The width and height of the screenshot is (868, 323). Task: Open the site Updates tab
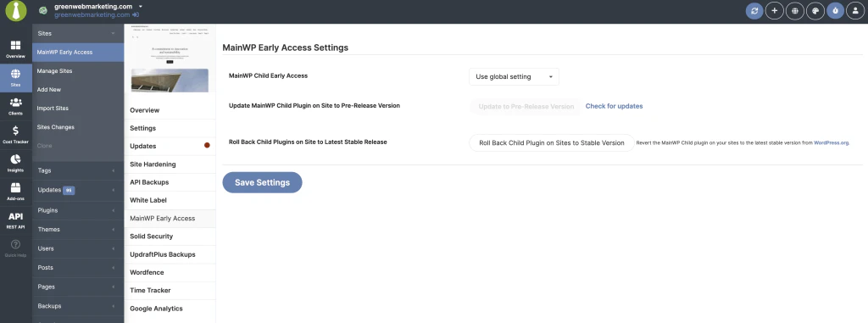point(170,147)
